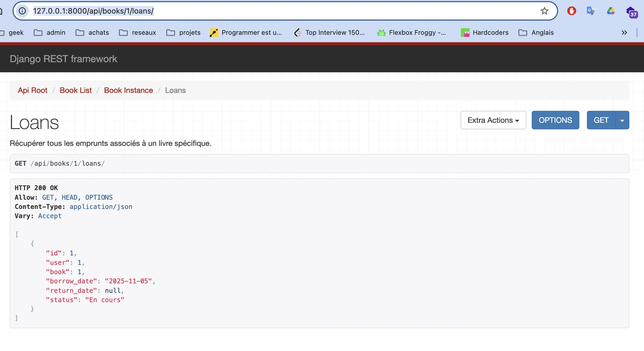The height and width of the screenshot is (351, 644).
Task: Open the red ad blocker extension
Action: [572, 11]
